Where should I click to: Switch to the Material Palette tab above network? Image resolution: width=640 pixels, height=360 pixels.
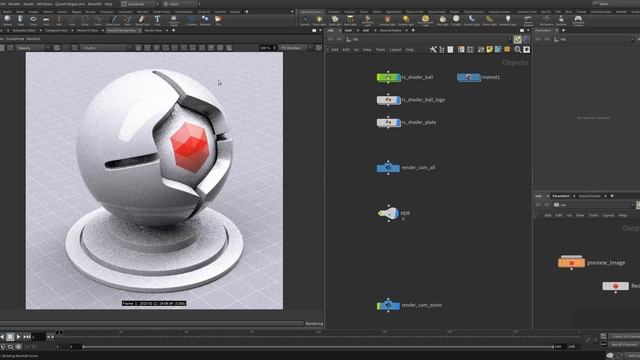coord(390,30)
